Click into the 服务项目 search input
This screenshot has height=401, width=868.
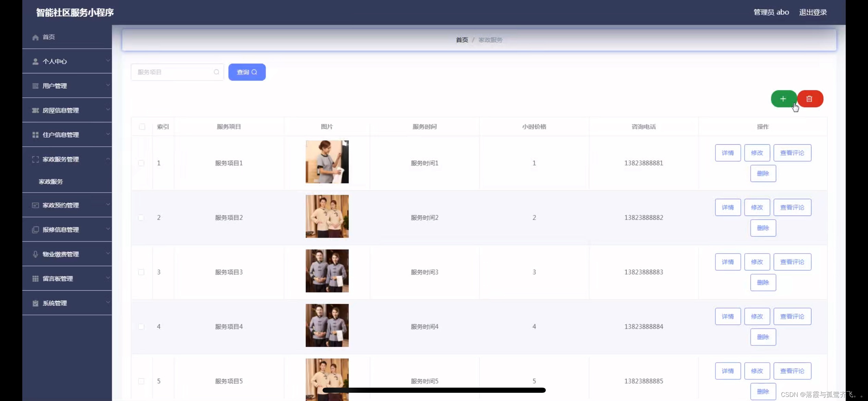(177, 72)
